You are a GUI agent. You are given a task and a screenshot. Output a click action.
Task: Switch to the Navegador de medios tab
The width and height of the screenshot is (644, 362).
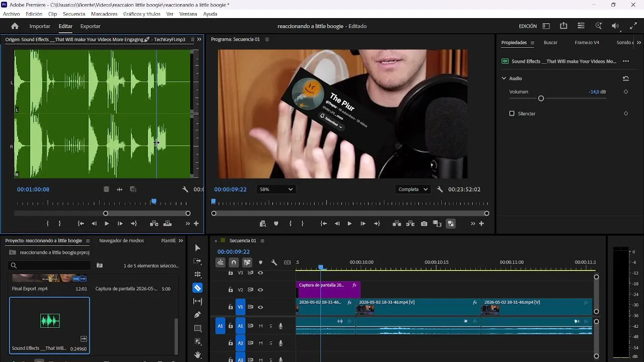pos(121,241)
